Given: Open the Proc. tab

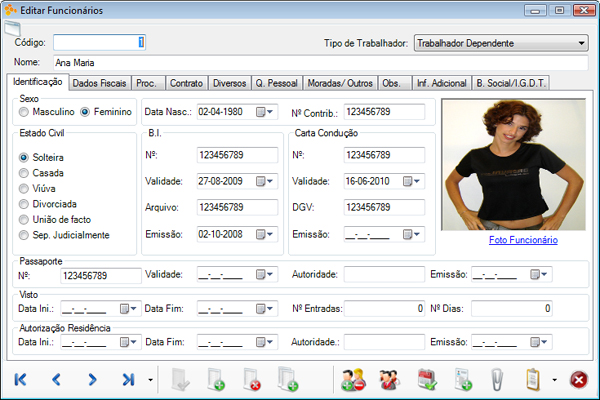Looking at the screenshot, I should tap(148, 83).
